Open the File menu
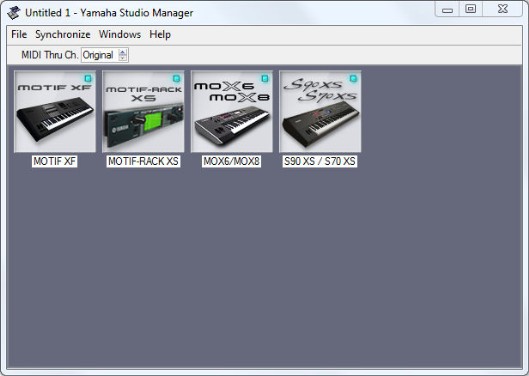The width and height of the screenshot is (529, 376). point(19,34)
